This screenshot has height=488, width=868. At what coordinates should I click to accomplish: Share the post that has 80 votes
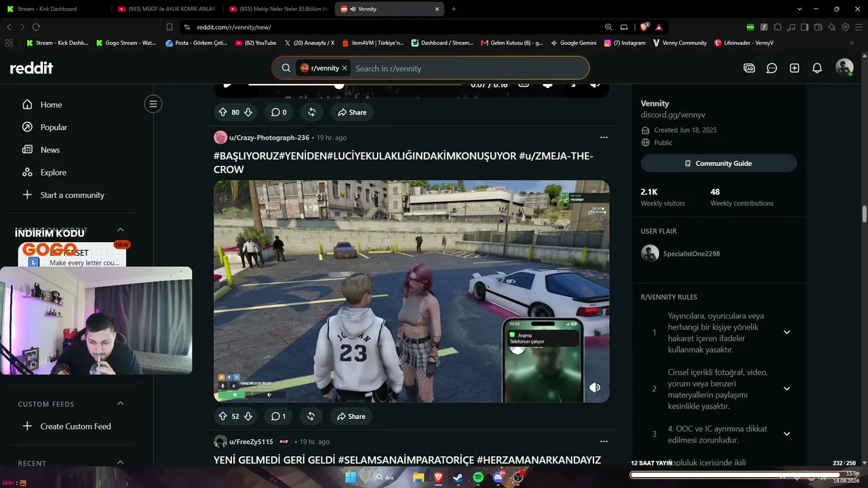click(352, 112)
